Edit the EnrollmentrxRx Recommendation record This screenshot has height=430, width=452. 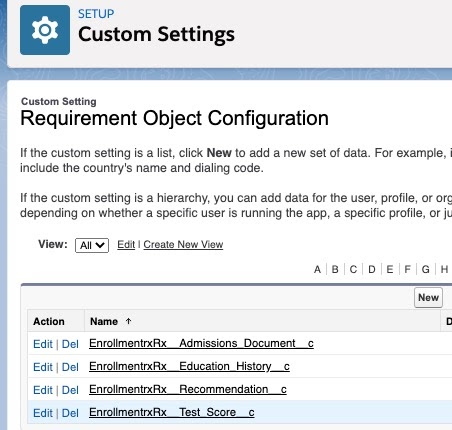point(43,390)
